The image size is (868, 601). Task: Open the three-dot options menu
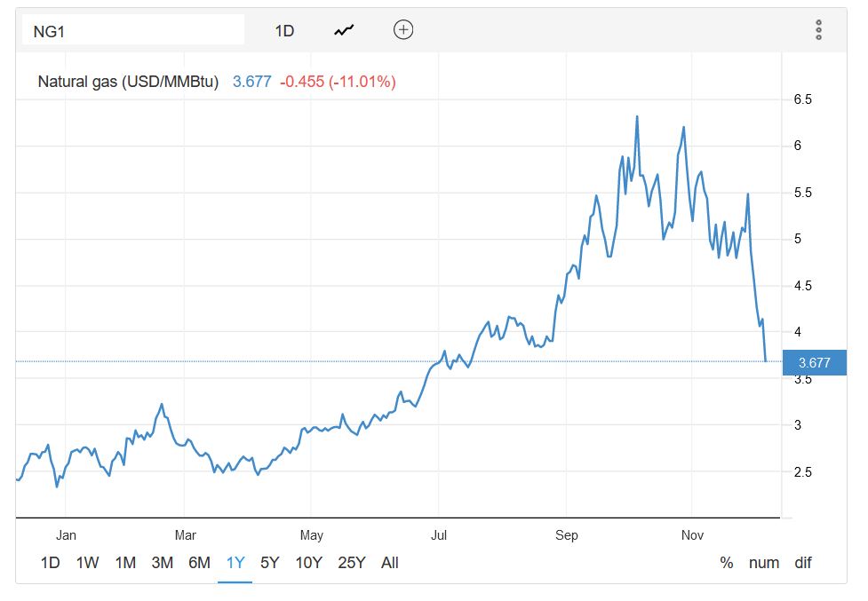818,28
